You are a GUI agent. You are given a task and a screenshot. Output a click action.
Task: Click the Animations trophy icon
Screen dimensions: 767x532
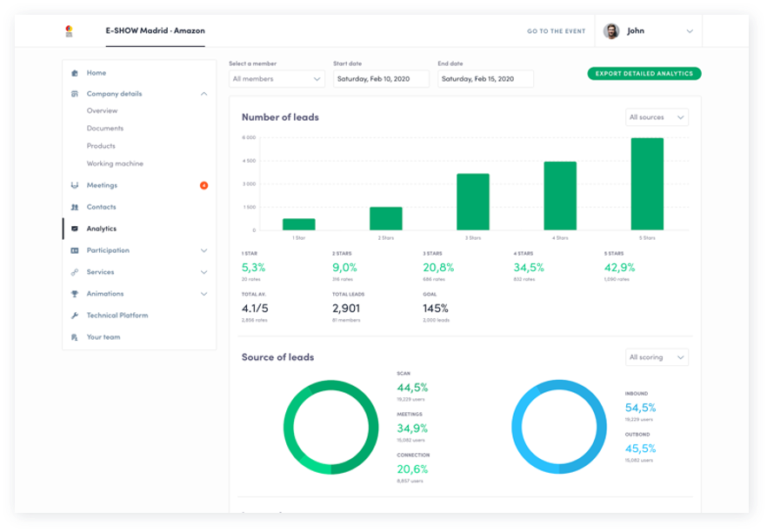point(75,294)
